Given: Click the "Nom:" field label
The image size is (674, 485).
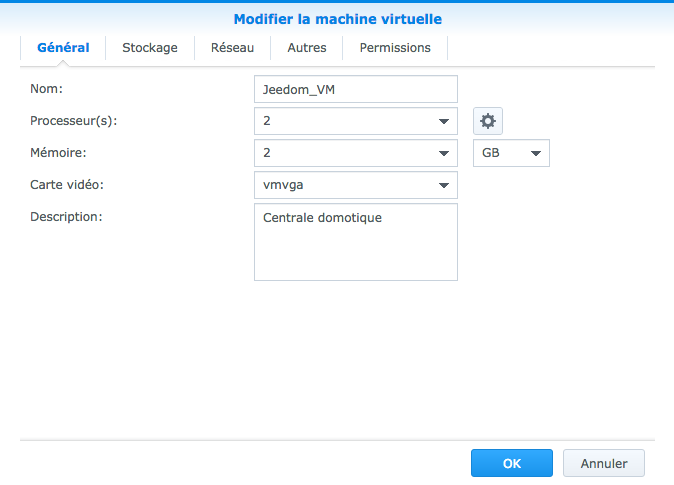Looking at the screenshot, I should click(x=47, y=89).
